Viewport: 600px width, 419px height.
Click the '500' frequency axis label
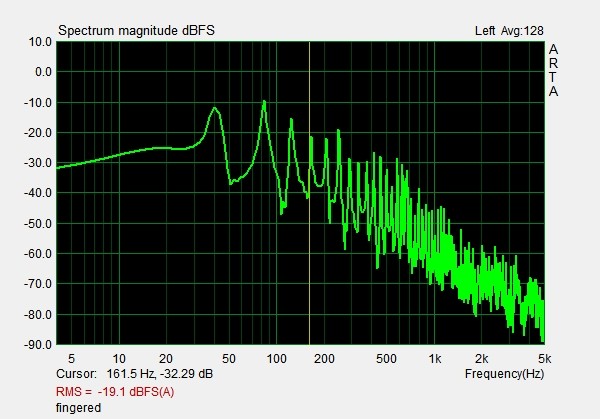386,359
